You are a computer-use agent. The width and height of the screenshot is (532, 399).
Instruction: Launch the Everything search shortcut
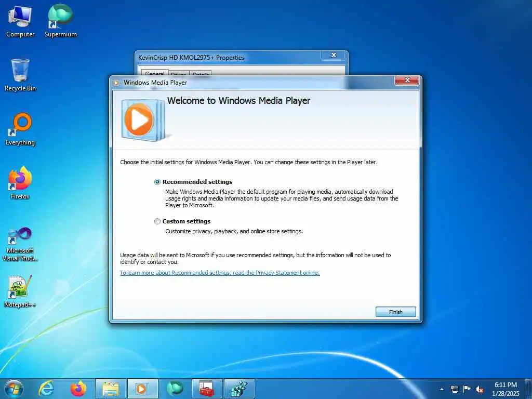coord(20,129)
